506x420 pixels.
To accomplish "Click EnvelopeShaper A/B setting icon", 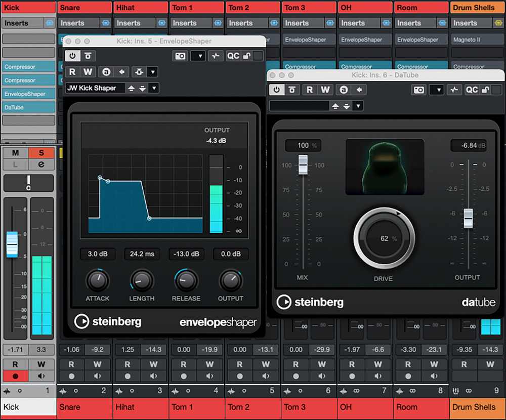I will pyautogui.click(x=106, y=72).
